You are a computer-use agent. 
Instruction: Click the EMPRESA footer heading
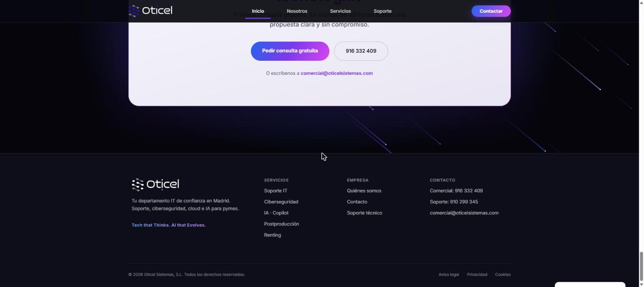[x=357, y=180]
